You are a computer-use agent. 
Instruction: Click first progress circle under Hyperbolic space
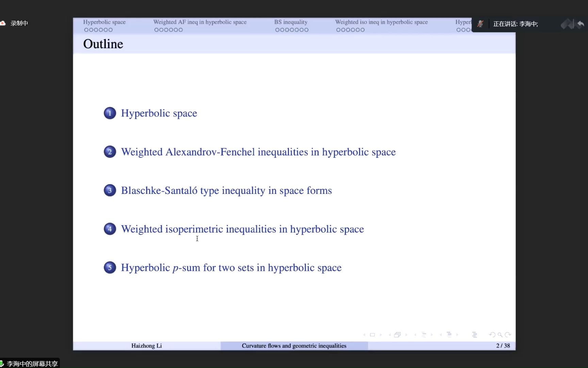pyautogui.click(x=86, y=30)
